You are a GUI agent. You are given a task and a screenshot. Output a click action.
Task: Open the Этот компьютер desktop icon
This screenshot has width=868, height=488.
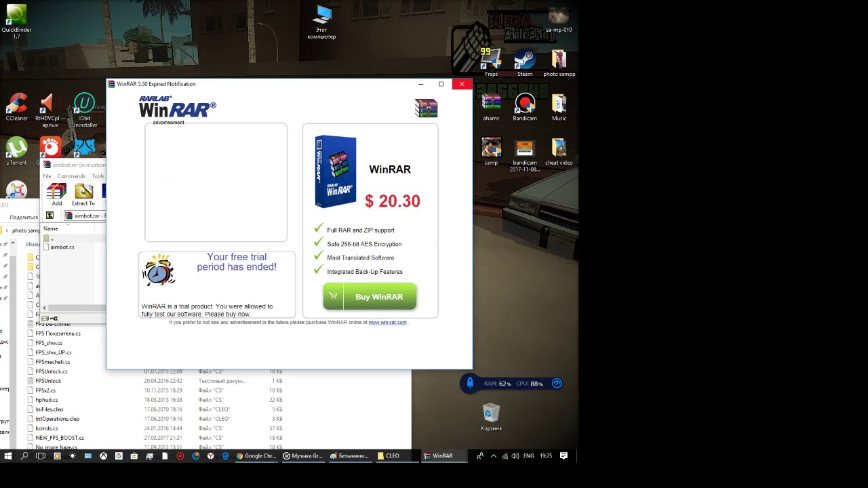[321, 22]
